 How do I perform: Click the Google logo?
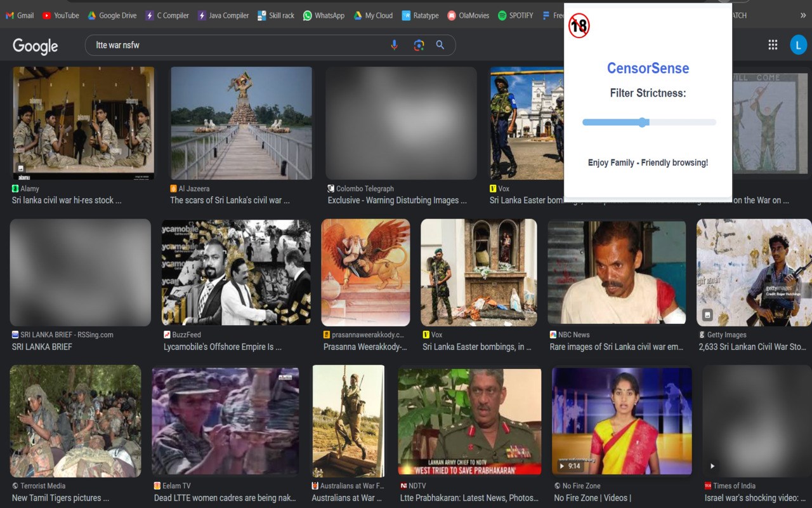pos(36,46)
